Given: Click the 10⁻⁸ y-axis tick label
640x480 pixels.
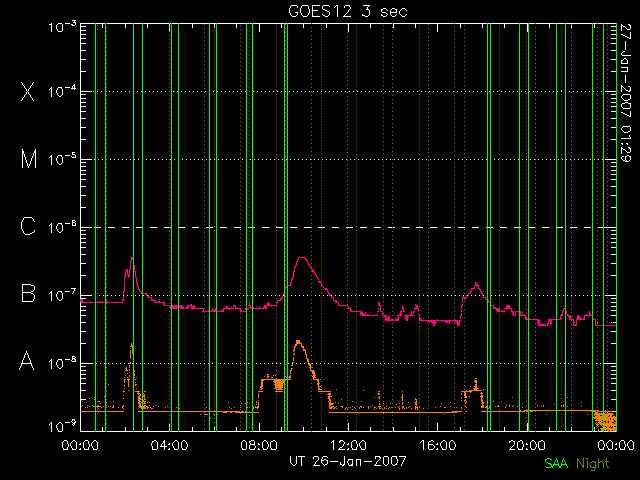Looking at the screenshot, I should tap(62, 362).
